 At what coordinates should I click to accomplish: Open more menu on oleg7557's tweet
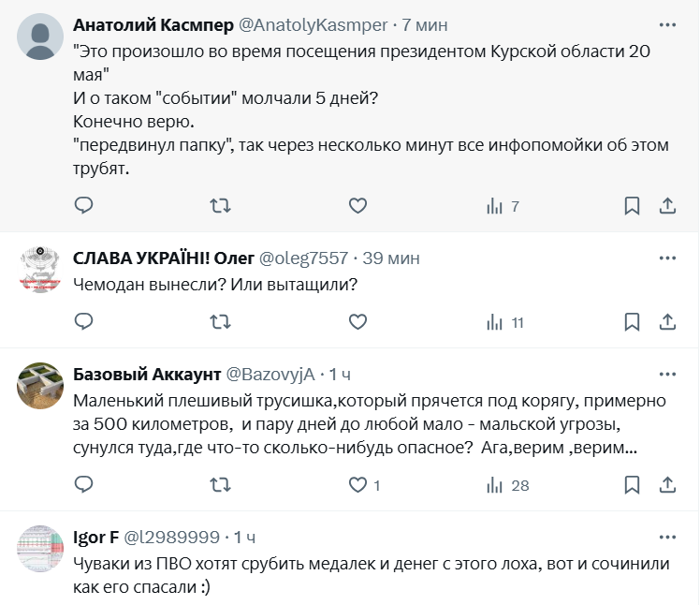point(667,258)
